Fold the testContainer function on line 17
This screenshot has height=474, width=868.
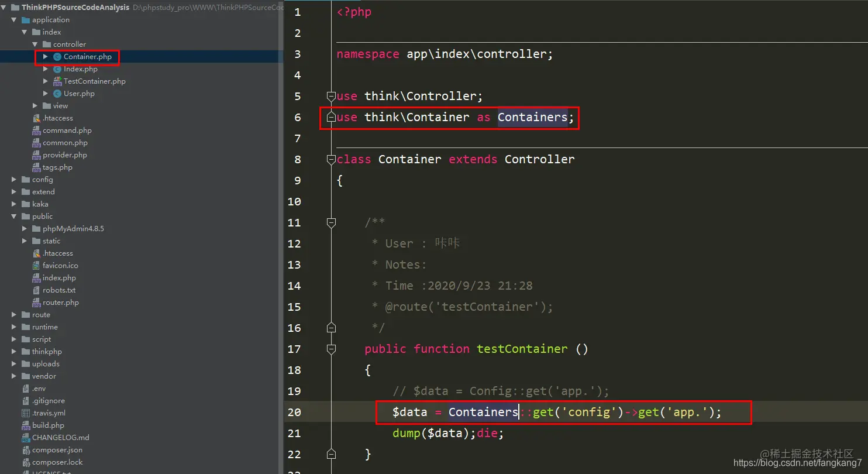click(x=331, y=349)
